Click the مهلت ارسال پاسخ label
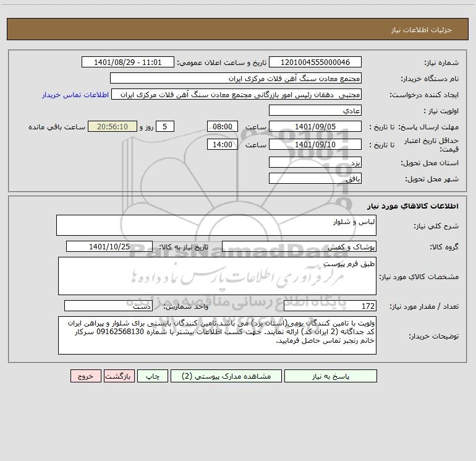Image resolution: width=476 pixels, height=461 pixels. [x=428, y=127]
